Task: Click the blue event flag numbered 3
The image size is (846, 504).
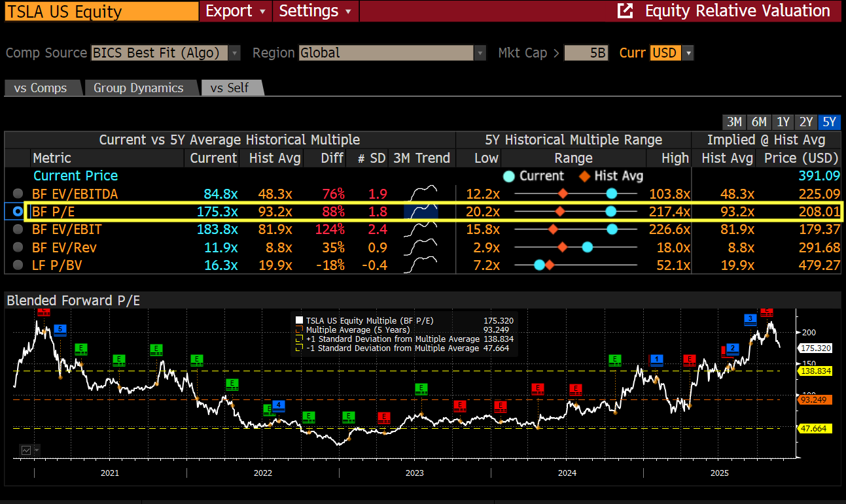Action: point(750,318)
